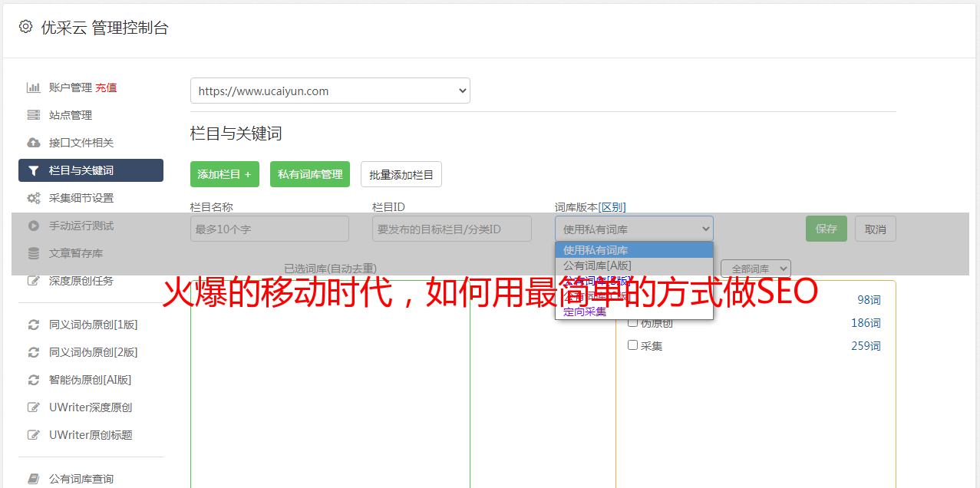Click the gears icon for 采集细节设置
The image size is (980, 488).
tap(33, 198)
